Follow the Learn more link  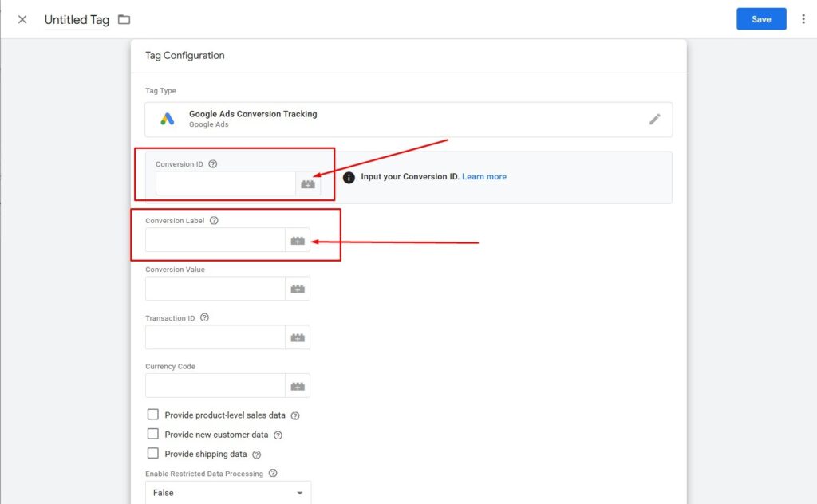click(484, 177)
